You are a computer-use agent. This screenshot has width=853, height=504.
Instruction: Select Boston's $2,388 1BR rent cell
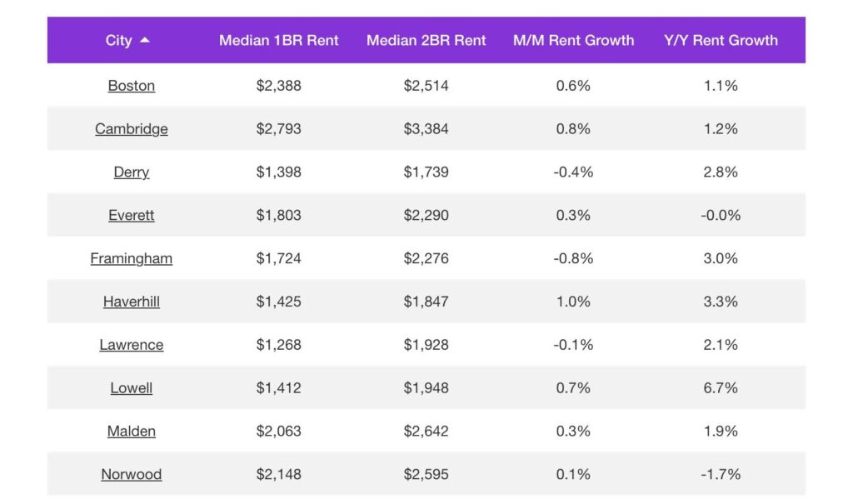[278, 86]
